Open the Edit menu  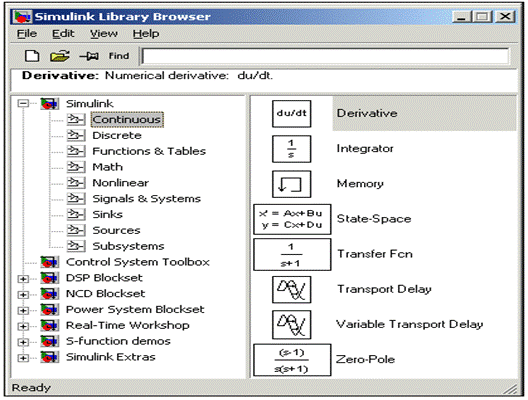pyautogui.click(x=63, y=34)
